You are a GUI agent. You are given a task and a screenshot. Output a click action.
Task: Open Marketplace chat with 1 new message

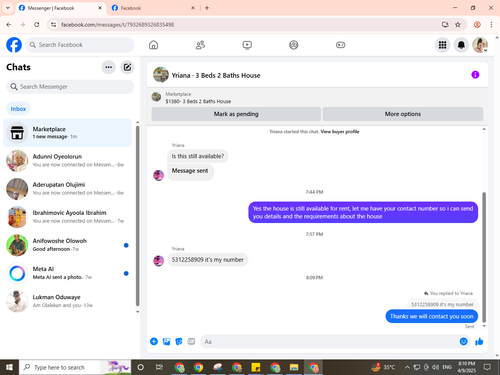[67, 133]
